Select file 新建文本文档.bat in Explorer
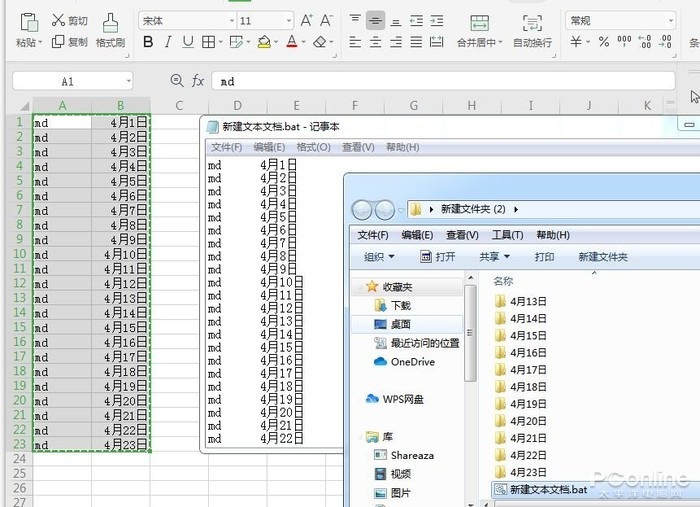The image size is (700, 507). click(x=540, y=490)
